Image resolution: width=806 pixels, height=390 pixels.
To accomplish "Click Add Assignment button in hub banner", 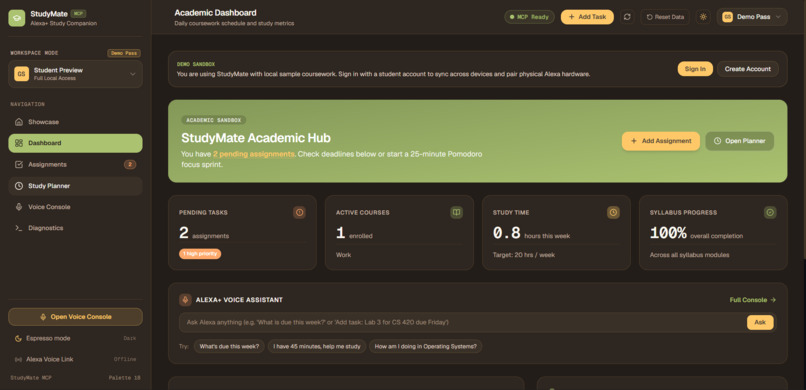I will coord(661,141).
